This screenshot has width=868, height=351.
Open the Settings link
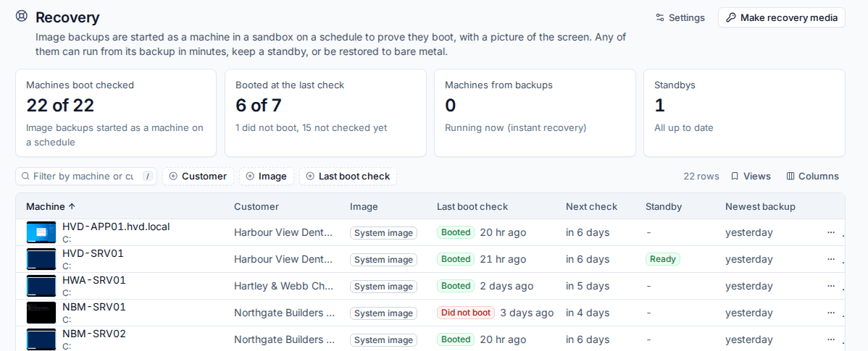click(680, 17)
